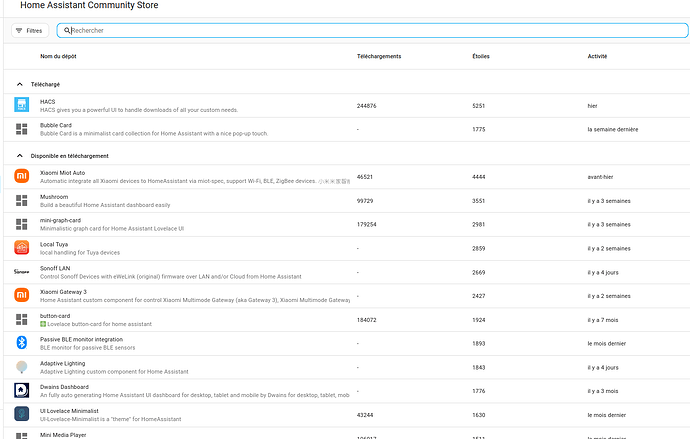Click the HACS store icon
Viewport: 690px width, 439px height.
click(x=22, y=105)
